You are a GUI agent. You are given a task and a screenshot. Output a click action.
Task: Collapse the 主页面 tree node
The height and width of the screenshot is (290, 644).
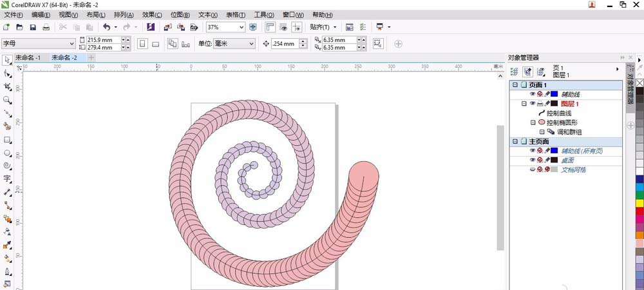[x=515, y=141]
